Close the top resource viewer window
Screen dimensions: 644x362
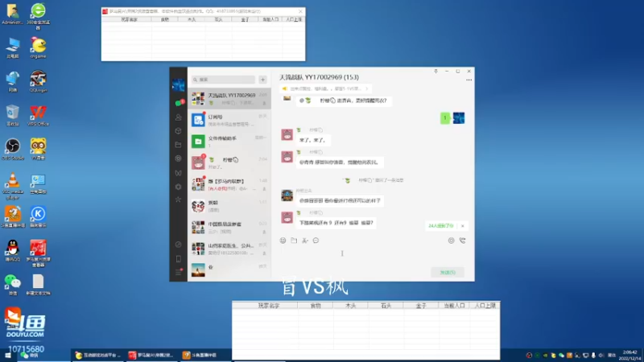[300, 11]
